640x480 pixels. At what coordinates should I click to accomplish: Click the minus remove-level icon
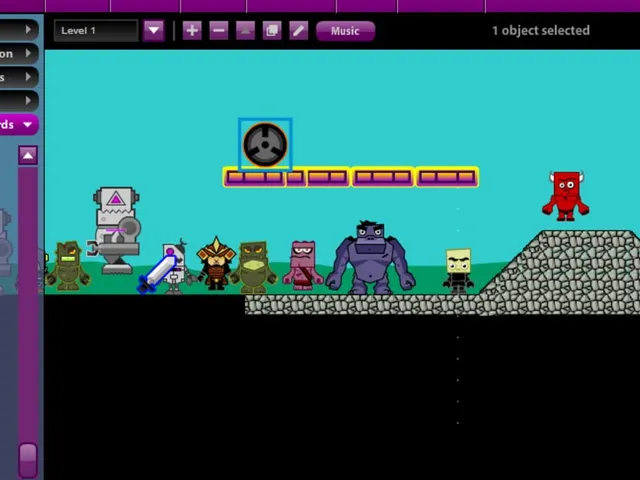219,31
